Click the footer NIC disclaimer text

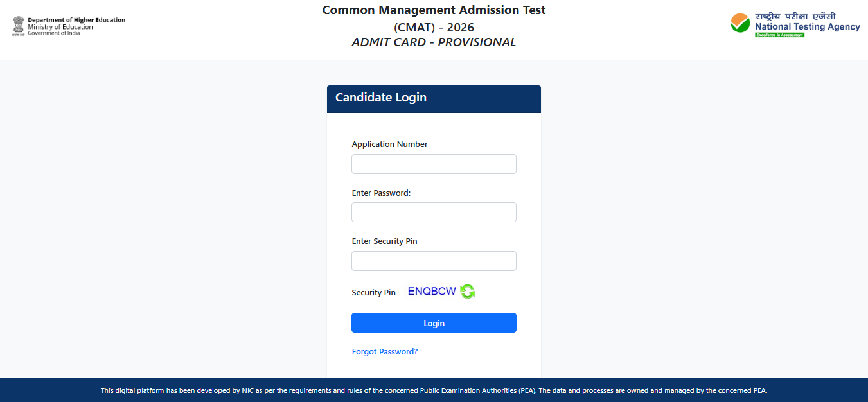[x=434, y=390]
